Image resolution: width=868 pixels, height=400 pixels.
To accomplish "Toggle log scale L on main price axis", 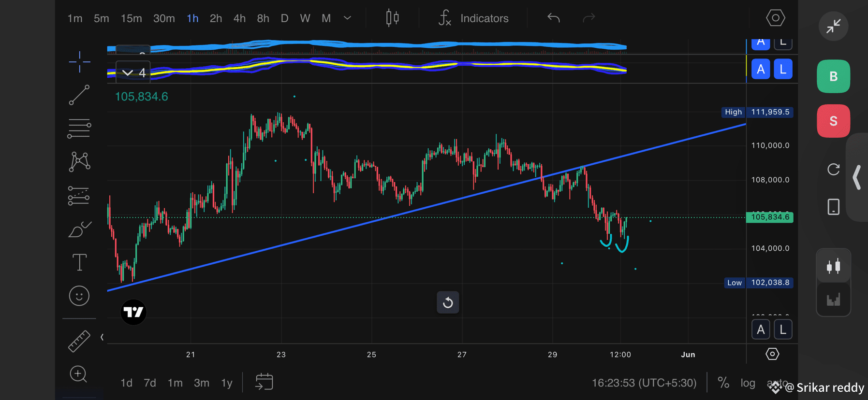I will pos(783,329).
